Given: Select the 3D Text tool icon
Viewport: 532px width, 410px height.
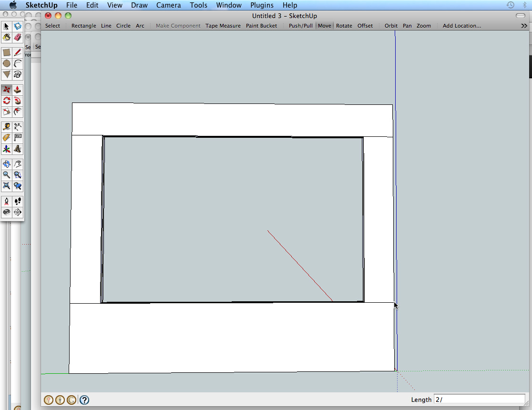Looking at the screenshot, I should click(18, 149).
